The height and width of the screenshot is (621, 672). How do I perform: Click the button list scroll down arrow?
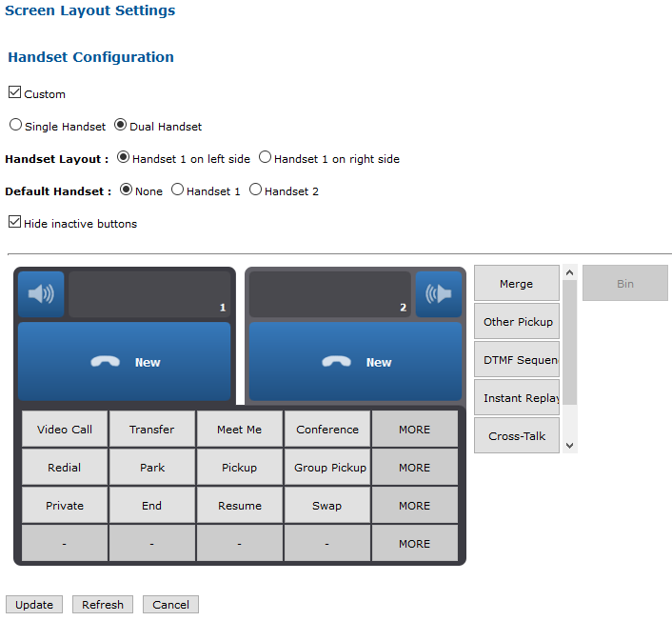pos(569,446)
